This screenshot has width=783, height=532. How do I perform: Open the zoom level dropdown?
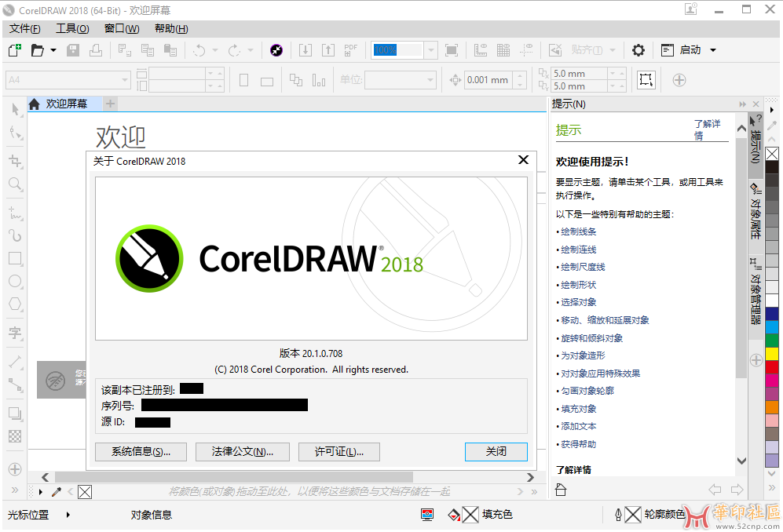(x=431, y=50)
